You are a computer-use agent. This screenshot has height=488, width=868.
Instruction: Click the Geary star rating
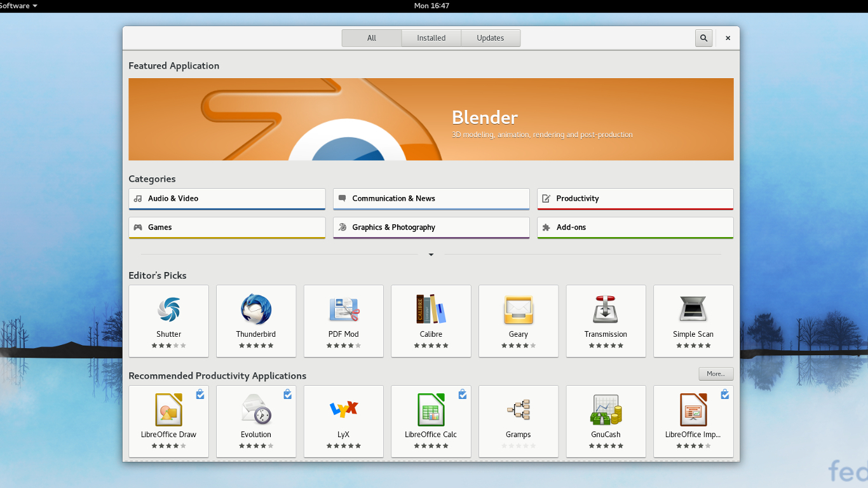[519, 346]
